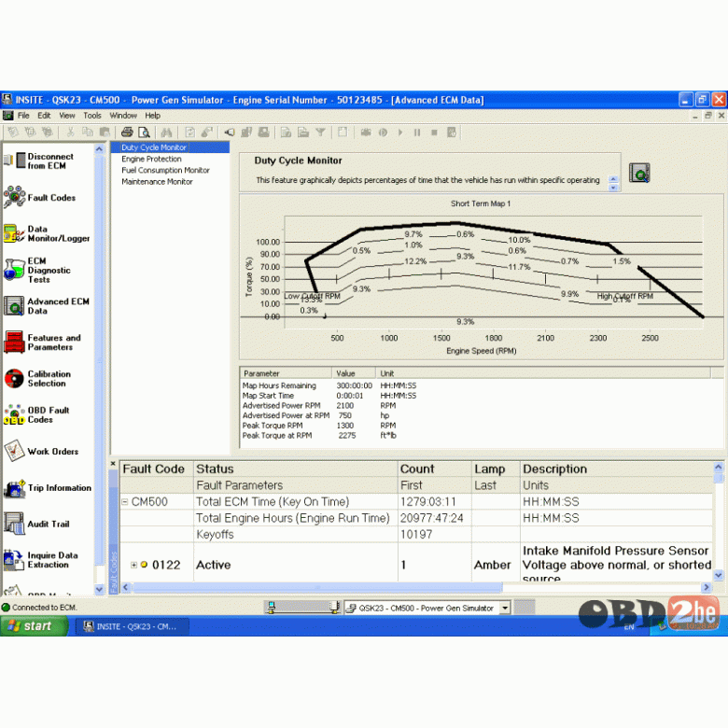Open Inquire Data Extraction
The image size is (728, 728).
41,560
